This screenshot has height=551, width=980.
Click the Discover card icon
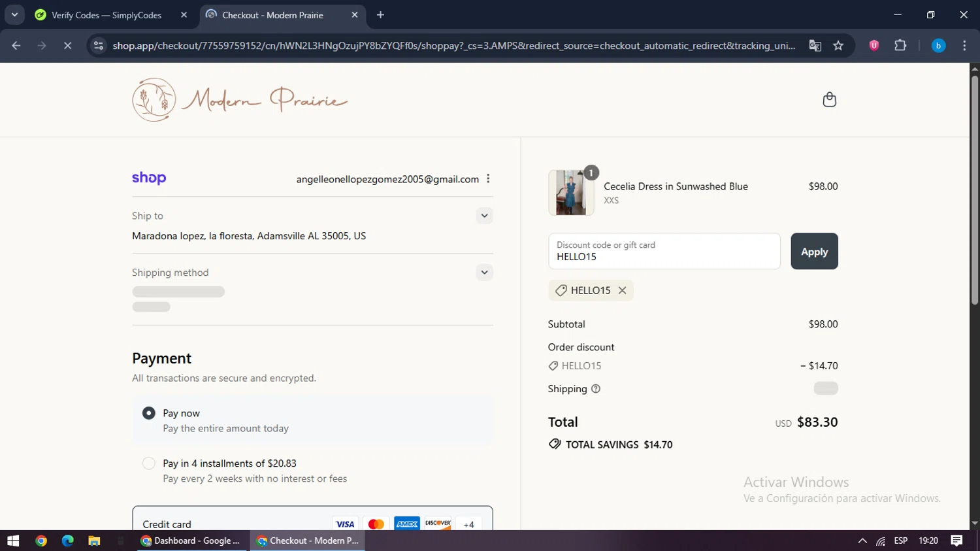438,524
